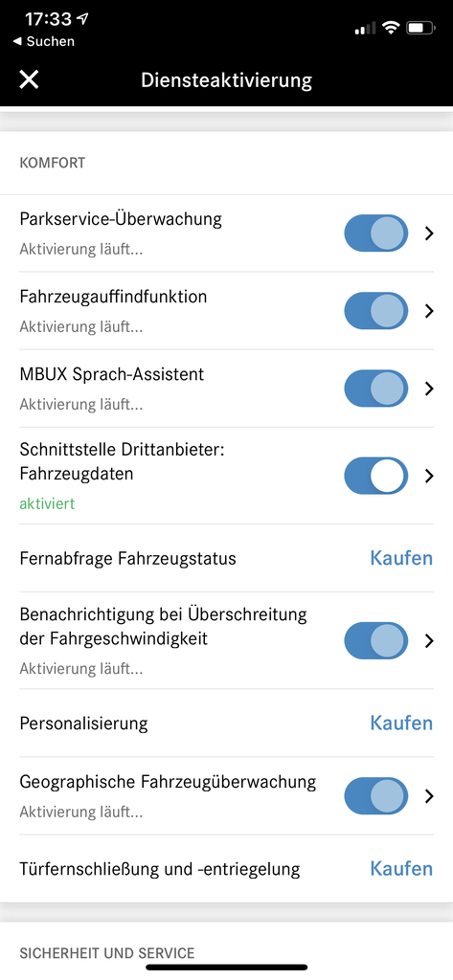Tap the battery status icon
Viewport: 453px width, 980px height.
point(421,28)
